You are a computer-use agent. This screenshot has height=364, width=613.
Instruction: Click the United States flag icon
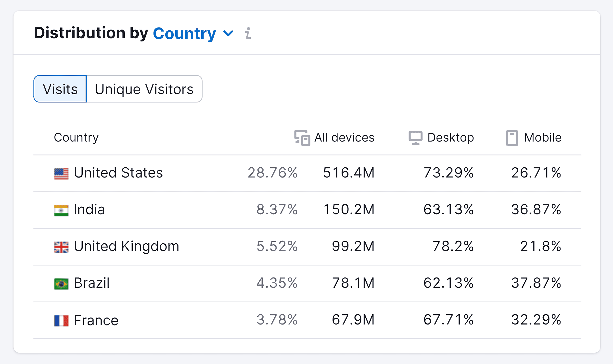click(61, 174)
